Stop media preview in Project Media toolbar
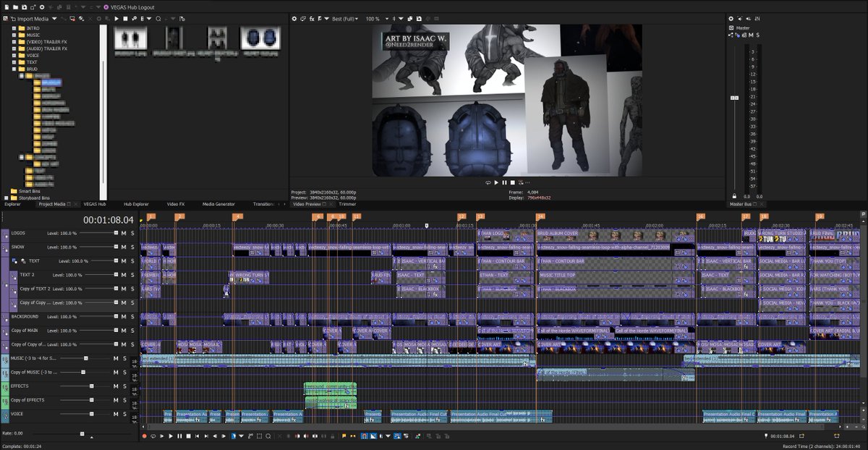Screen dimensions: 868x450 click(125, 19)
